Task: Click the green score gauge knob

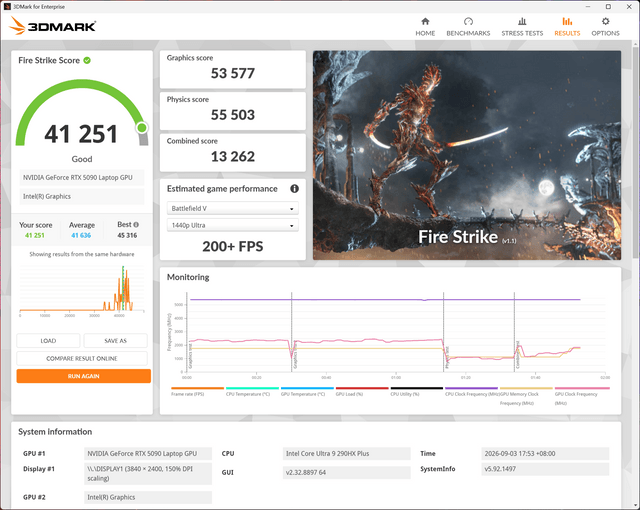Action: click(x=142, y=128)
